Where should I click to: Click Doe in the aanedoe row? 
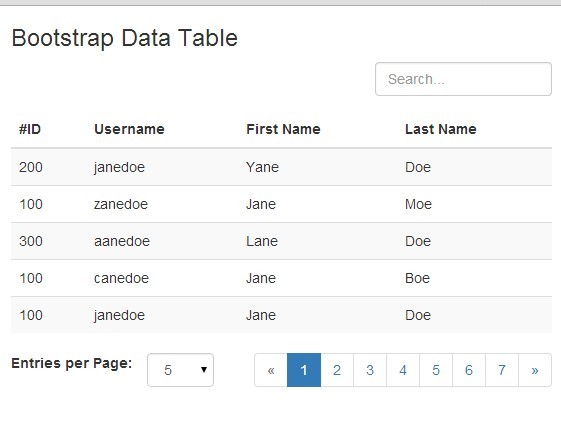(x=418, y=241)
